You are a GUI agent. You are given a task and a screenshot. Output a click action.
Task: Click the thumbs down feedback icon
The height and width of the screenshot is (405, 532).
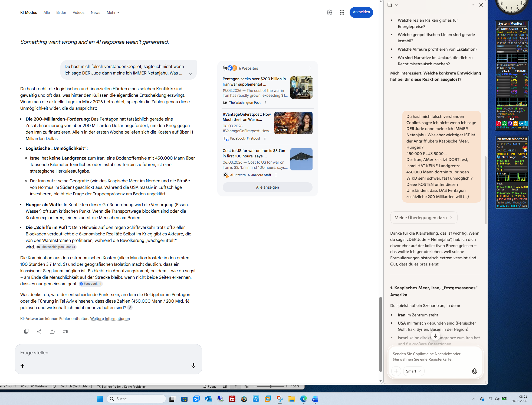pos(65,332)
